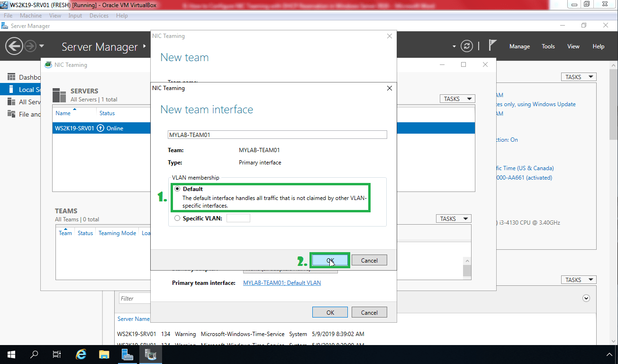Viewport: 618px width, 364px height.
Task: Open the VirtualBox Input menu
Action: (x=75, y=16)
